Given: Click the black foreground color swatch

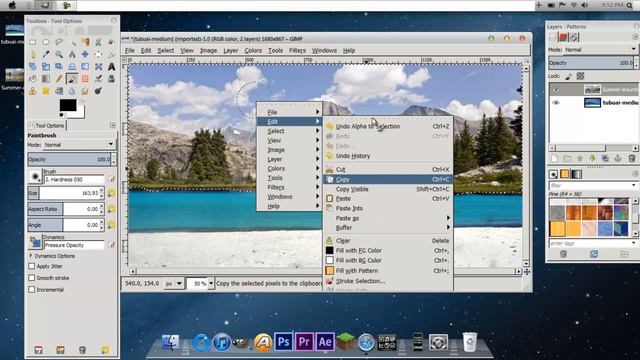Looking at the screenshot, I should pos(68,105).
